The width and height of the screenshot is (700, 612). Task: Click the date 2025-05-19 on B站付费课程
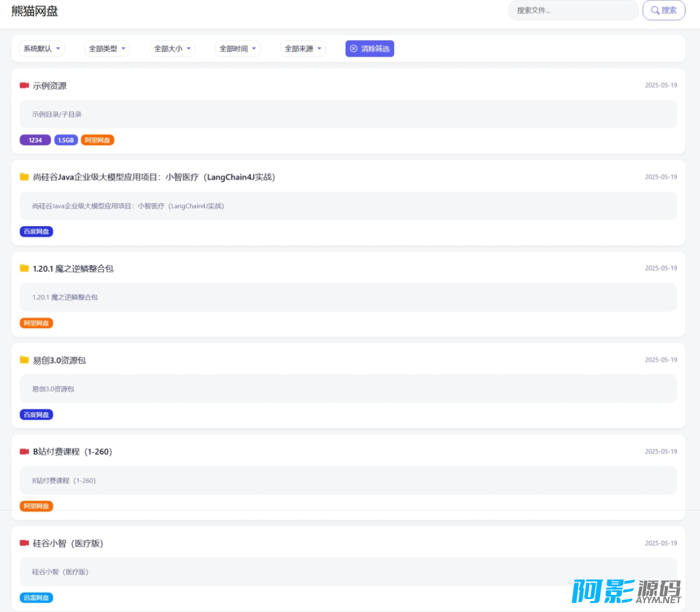tap(661, 451)
